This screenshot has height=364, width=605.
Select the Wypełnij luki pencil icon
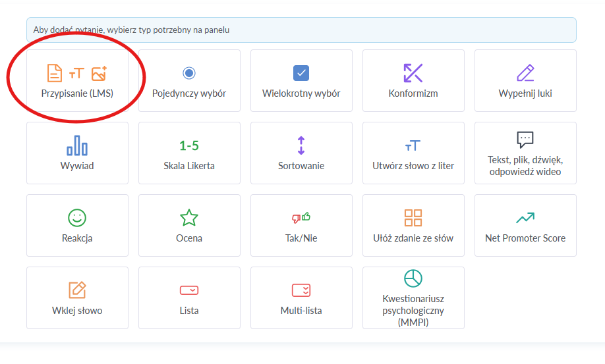tap(525, 73)
